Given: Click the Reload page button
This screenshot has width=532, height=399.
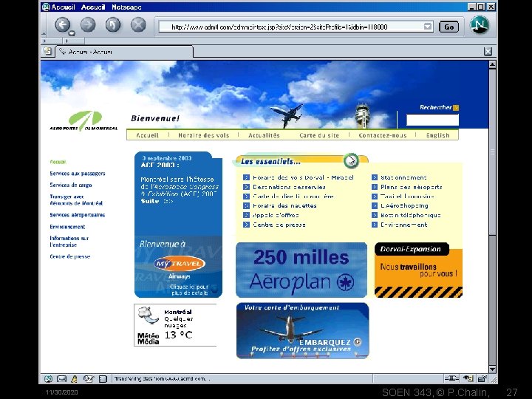Looking at the screenshot, I should pos(113,25).
